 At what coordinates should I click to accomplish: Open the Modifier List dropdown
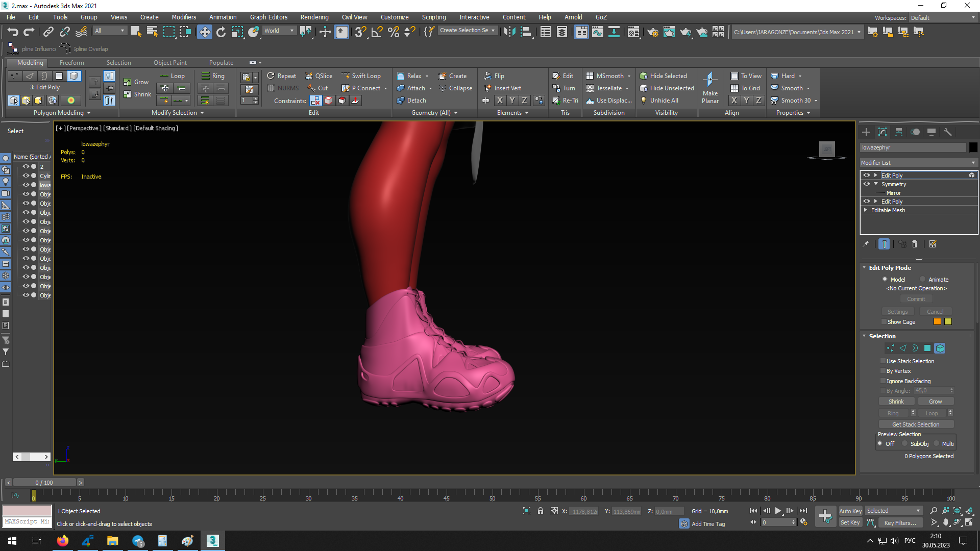(x=918, y=163)
